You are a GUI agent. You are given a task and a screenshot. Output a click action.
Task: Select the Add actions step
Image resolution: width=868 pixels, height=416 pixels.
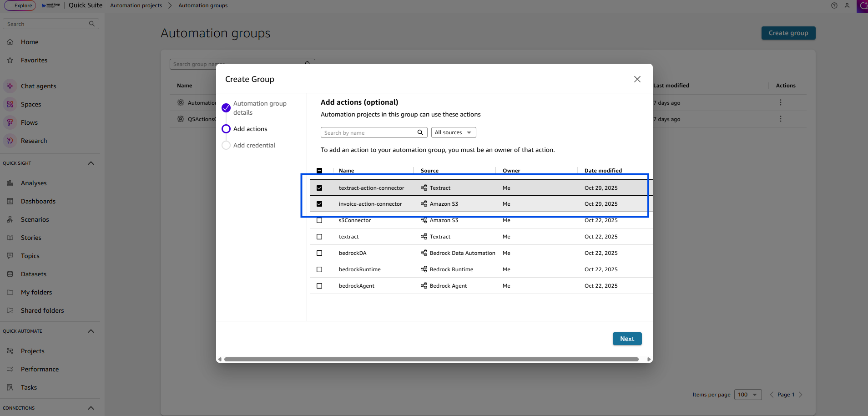pos(245,129)
